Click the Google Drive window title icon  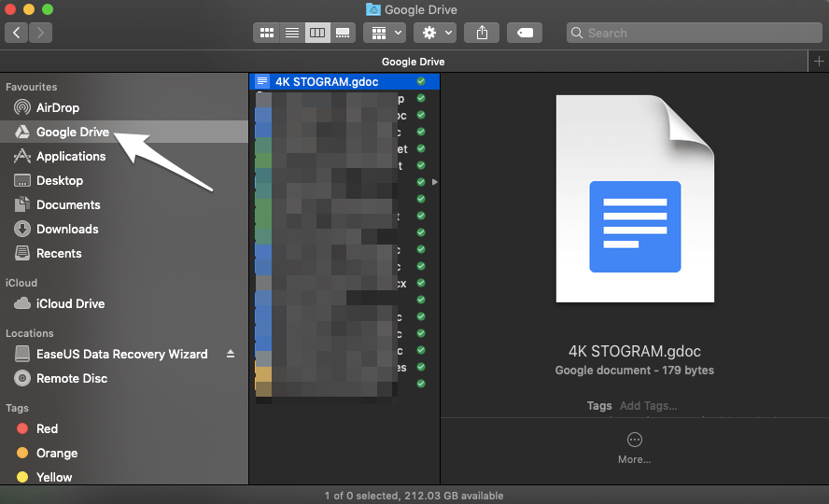(373, 9)
